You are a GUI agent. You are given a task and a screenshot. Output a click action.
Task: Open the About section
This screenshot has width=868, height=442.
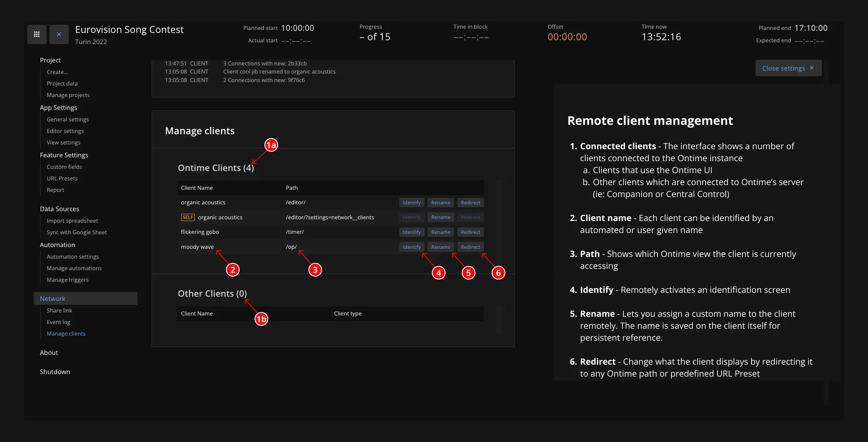pyautogui.click(x=49, y=352)
